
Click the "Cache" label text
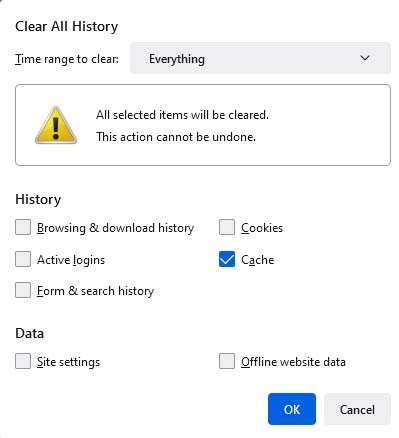pyautogui.click(x=258, y=260)
